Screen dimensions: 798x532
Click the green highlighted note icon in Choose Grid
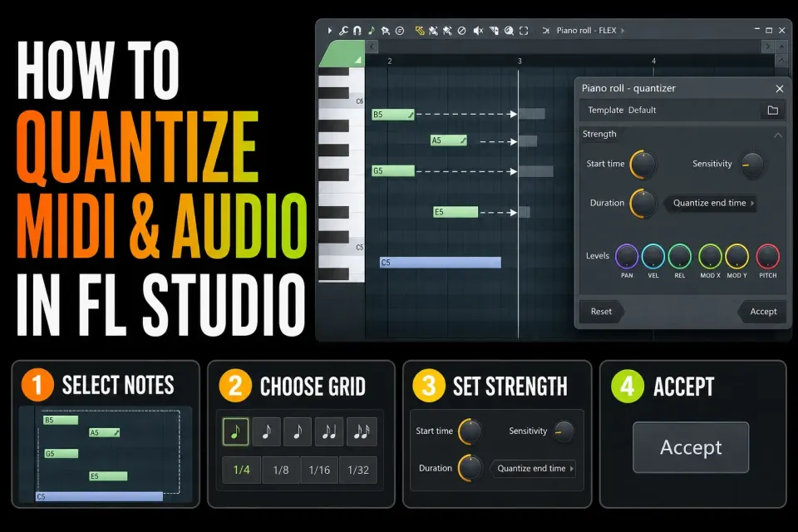(x=235, y=431)
